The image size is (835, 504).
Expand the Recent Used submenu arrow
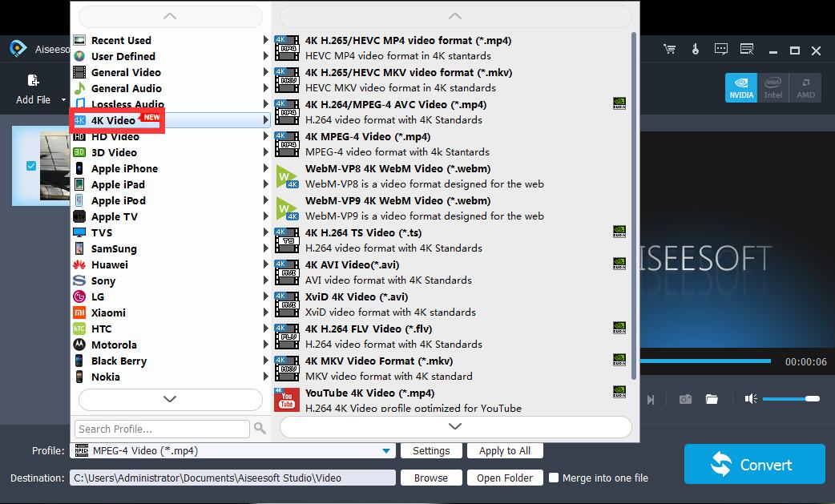(265, 40)
